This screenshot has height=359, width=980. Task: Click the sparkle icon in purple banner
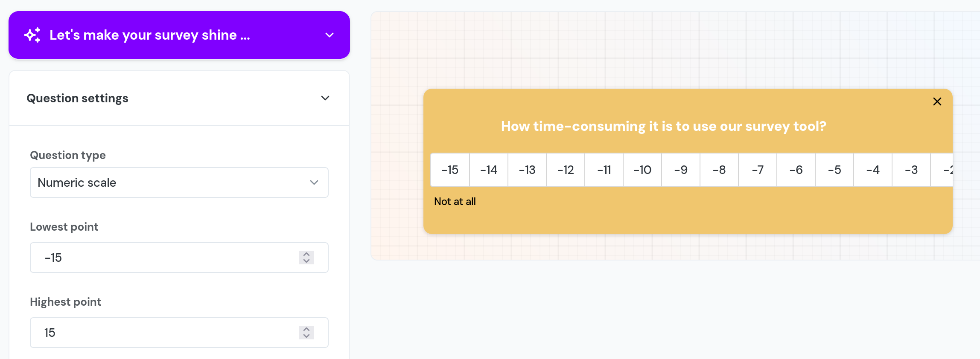[32, 35]
